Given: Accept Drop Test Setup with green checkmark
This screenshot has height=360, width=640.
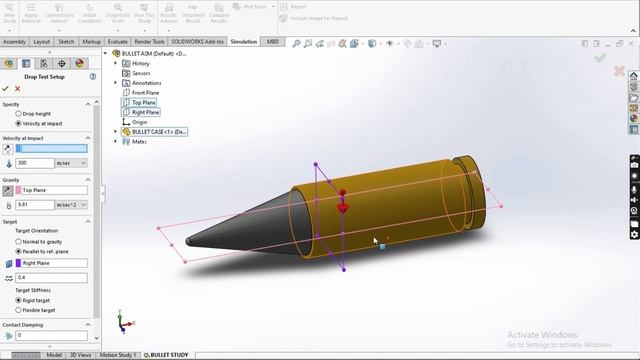Looking at the screenshot, I should click(5, 89).
